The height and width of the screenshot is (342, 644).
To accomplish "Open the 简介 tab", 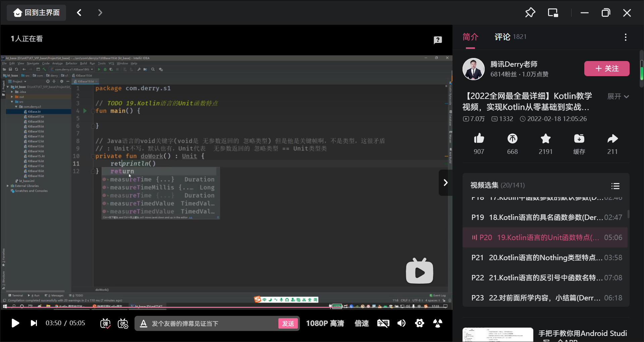I will coord(470,37).
